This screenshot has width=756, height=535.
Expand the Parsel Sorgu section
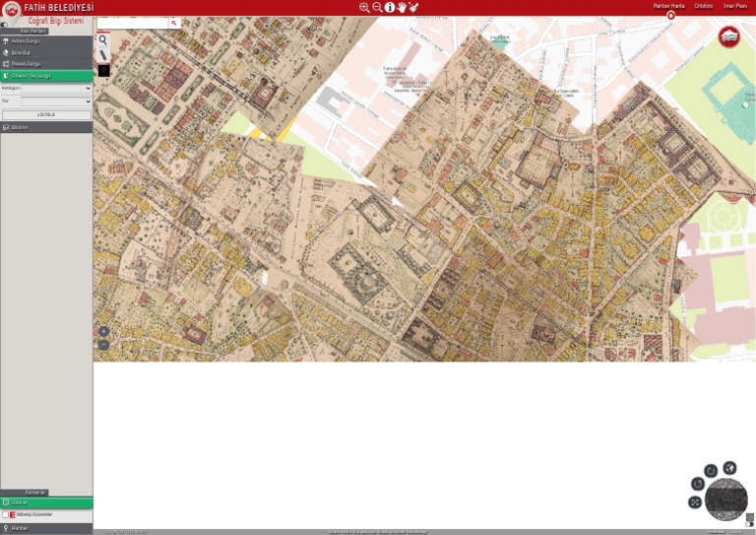pyautogui.click(x=46, y=64)
